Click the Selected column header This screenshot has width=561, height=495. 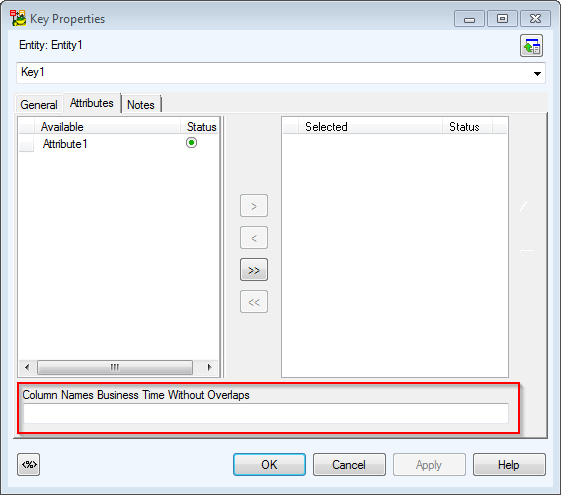[x=370, y=127]
